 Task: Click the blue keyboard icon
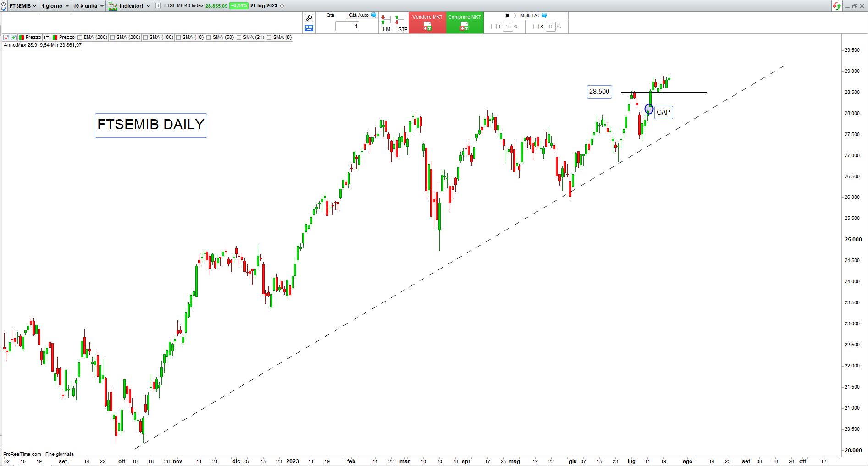309,28
